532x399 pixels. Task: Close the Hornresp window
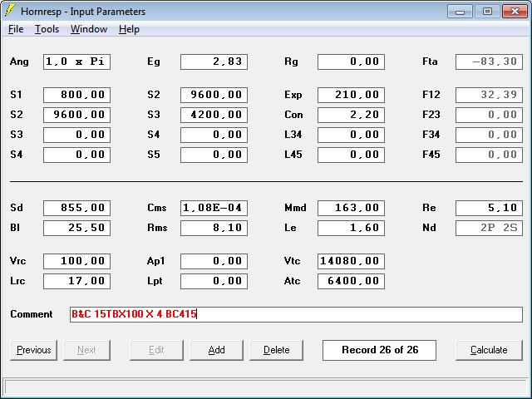(515, 11)
